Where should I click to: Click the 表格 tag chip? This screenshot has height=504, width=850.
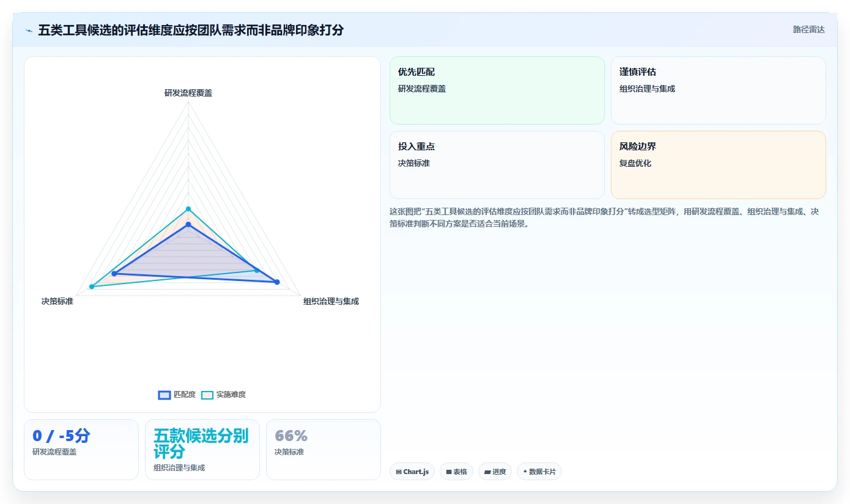(456, 472)
